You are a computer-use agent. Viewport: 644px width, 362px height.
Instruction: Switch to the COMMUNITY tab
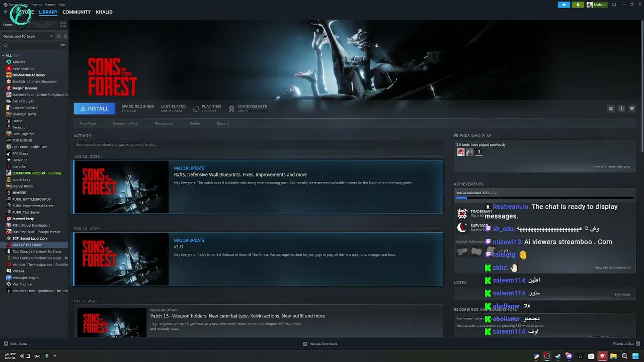click(76, 12)
